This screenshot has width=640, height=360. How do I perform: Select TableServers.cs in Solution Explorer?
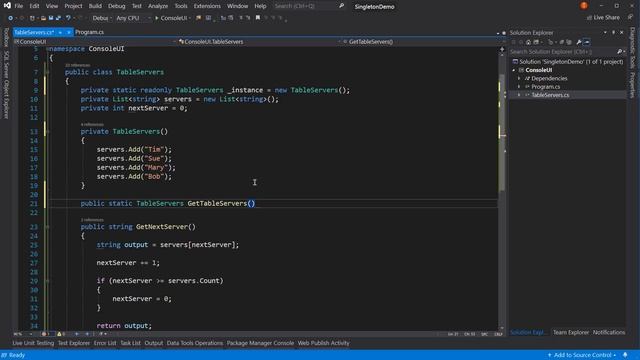[x=550, y=95]
